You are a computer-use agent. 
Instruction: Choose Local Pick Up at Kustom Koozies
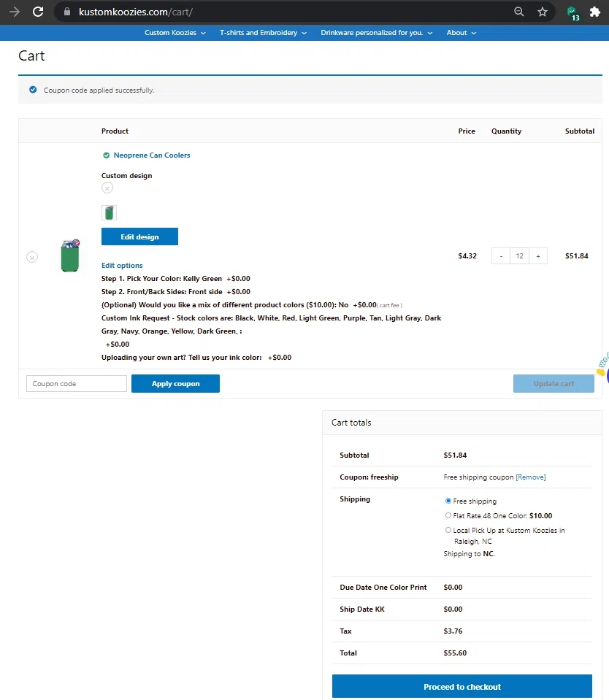448,530
